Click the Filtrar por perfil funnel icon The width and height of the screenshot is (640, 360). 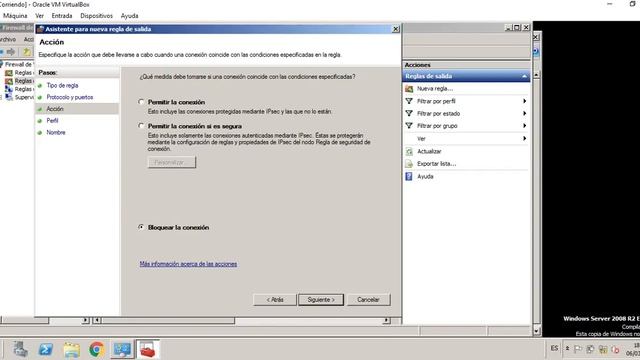coord(409,101)
